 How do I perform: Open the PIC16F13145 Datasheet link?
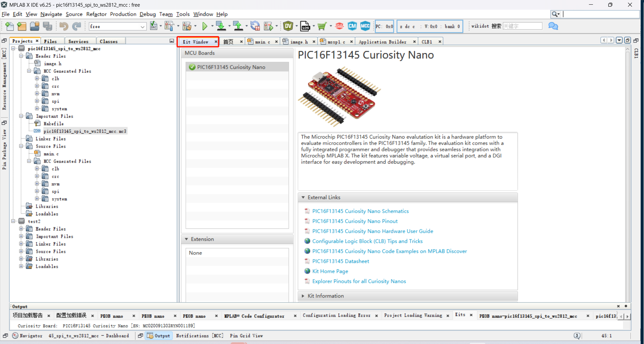(341, 261)
